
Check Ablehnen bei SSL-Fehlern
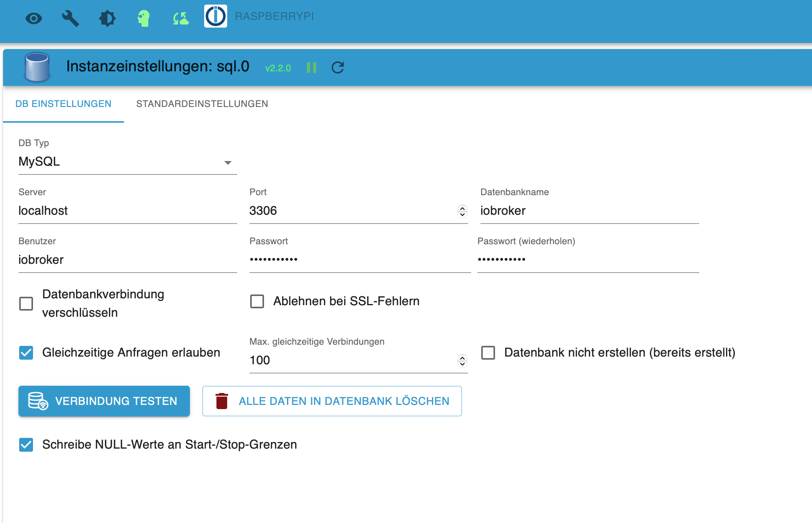pos(257,301)
